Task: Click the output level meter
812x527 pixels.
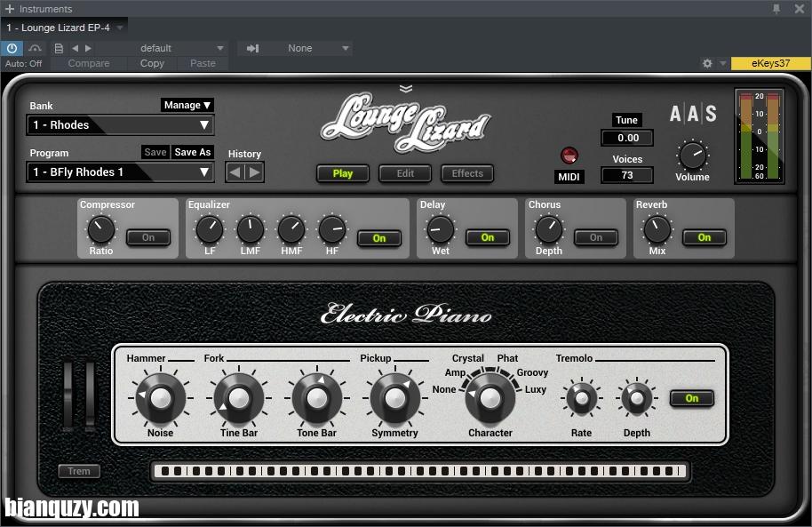Action: 760,136
